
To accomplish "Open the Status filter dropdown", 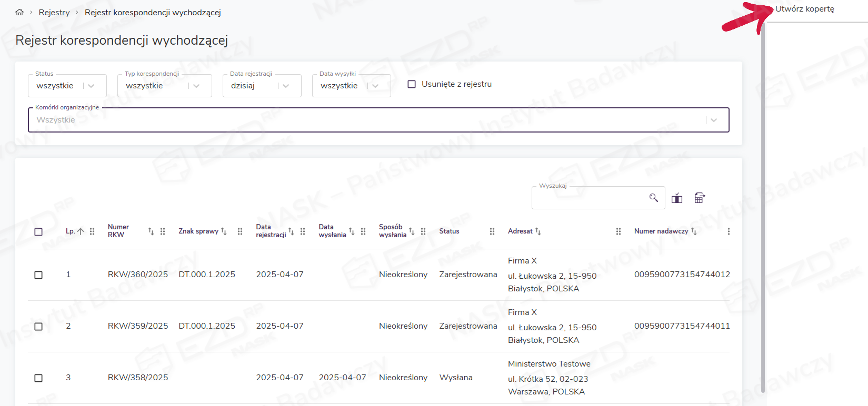I will (91, 86).
